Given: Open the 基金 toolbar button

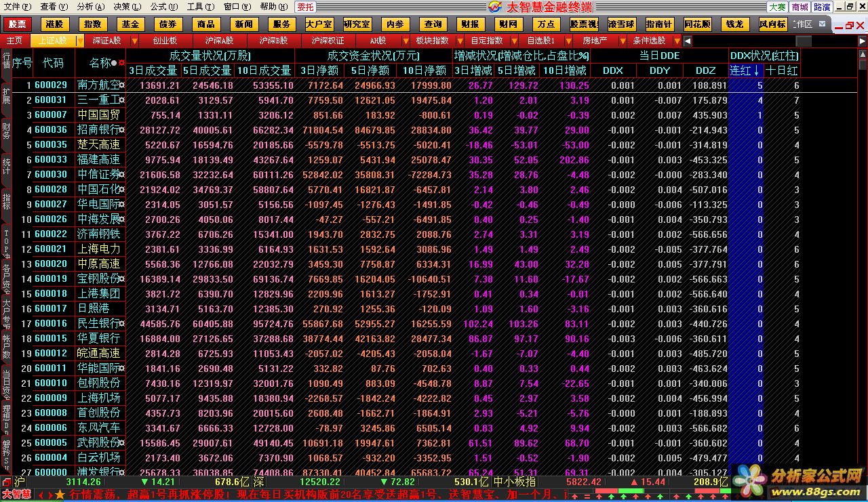Looking at the screenshot, I should [130, 24].
